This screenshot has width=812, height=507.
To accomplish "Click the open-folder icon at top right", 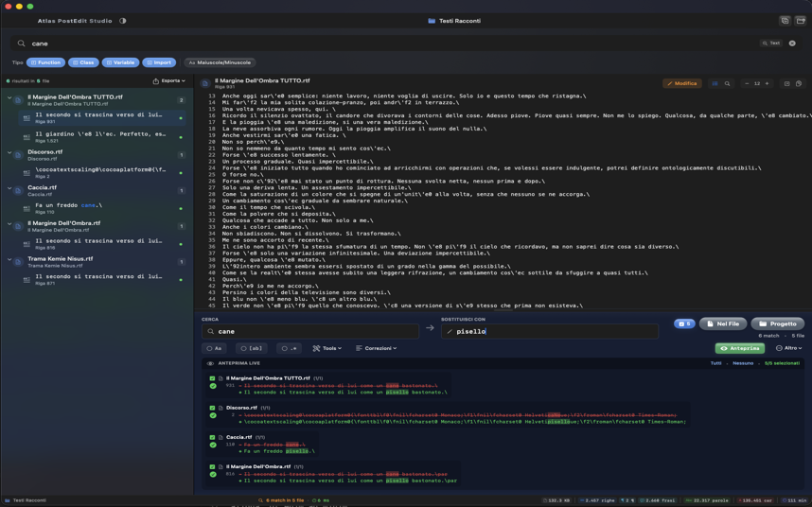I will coord(800,20).
